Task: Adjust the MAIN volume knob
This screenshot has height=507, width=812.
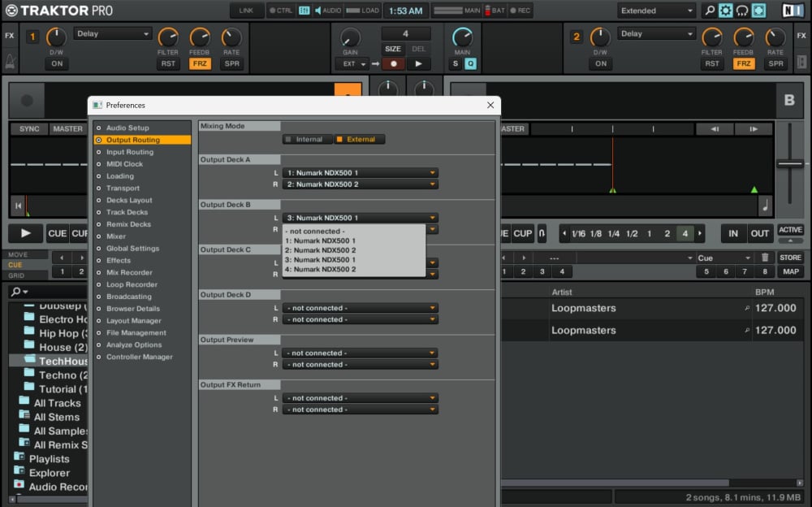Action: point(463,37)
